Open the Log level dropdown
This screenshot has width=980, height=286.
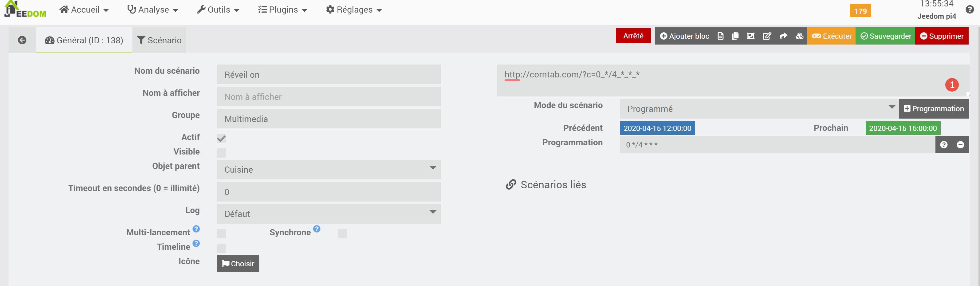(x=329, y=214)
